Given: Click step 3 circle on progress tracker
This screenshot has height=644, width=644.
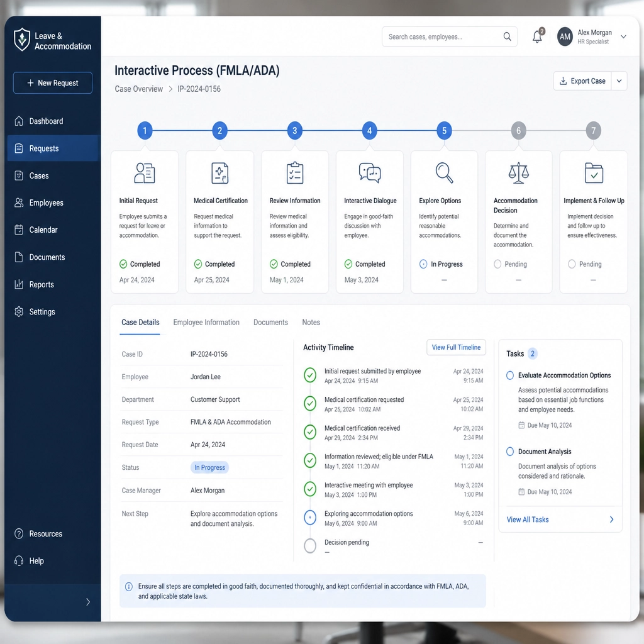Looking at the screenshot, I should point(294,131).
